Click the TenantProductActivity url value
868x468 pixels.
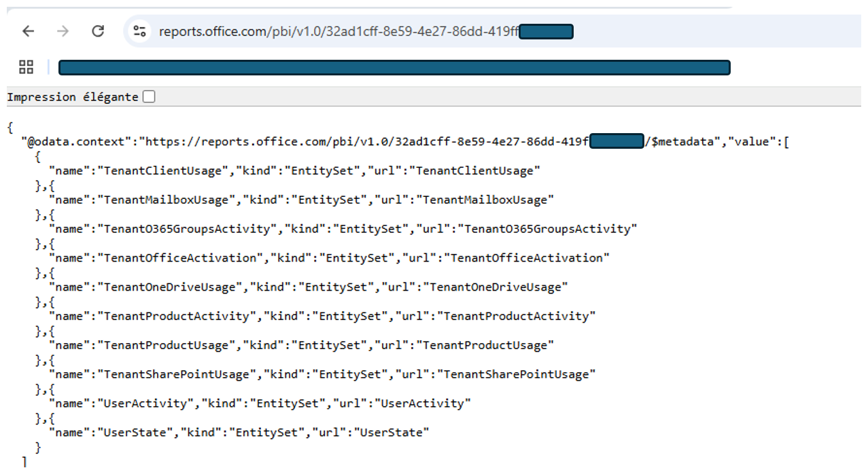point(516,317)
